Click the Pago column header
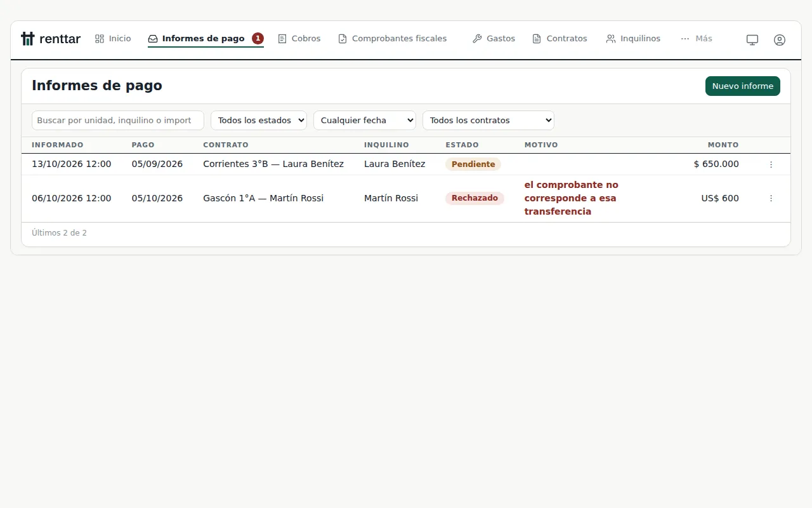The width and height of the screenshot is (812, 508). [143, 145]
